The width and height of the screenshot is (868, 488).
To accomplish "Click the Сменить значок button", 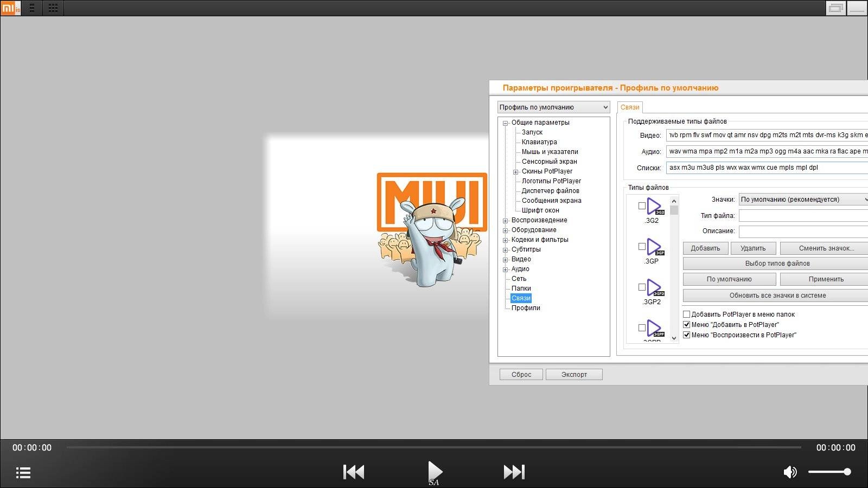I will (x=824, y=248).
